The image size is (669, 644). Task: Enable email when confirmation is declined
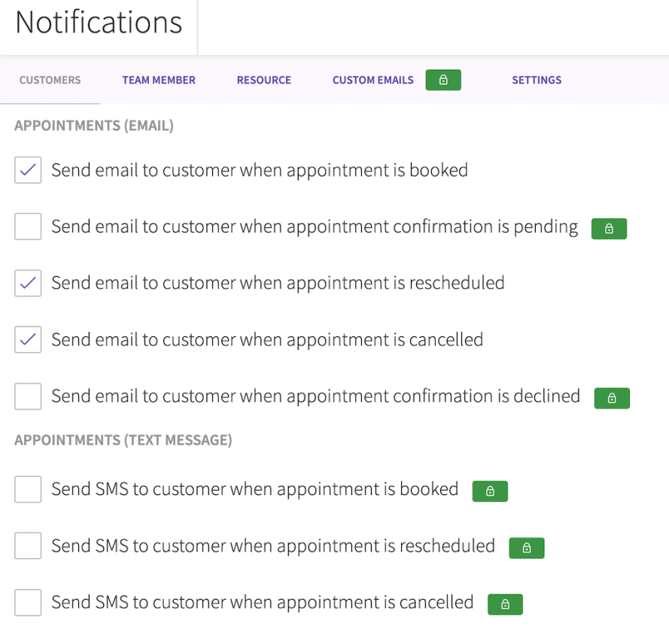point(27,396)
